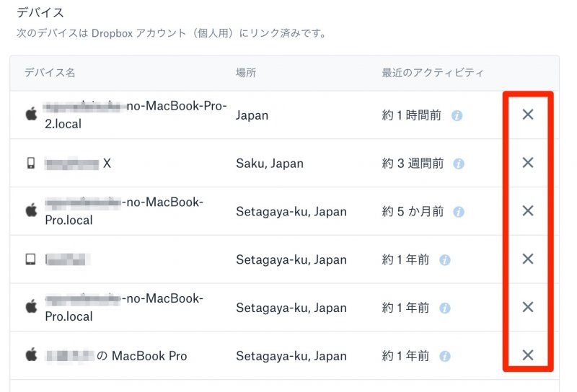Show info for 約 5 か月前 activity

(458, 212)
